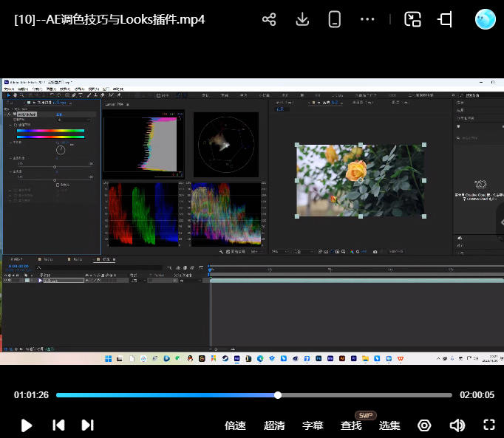The width and height of the screenshot is (504, 438).
Task: Open the user avatar profile
Action: 485,20
